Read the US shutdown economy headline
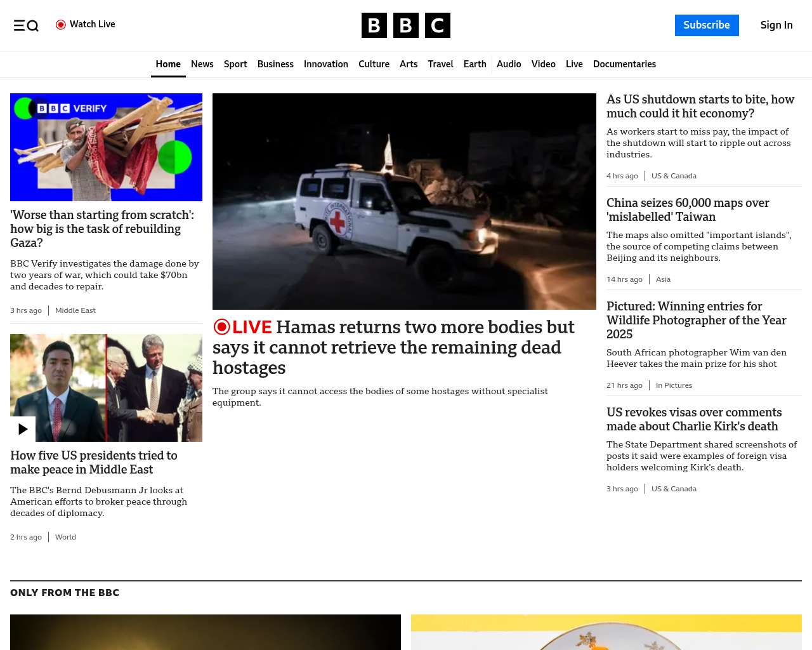Screen dimensions: 812x650 click(700, 107)
